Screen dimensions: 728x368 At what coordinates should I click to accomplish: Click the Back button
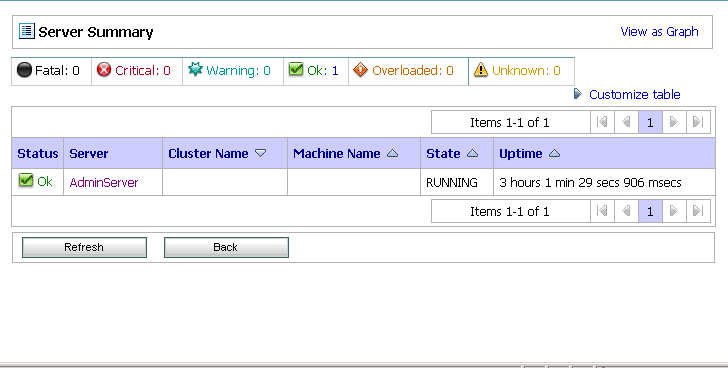pos(226,247)
